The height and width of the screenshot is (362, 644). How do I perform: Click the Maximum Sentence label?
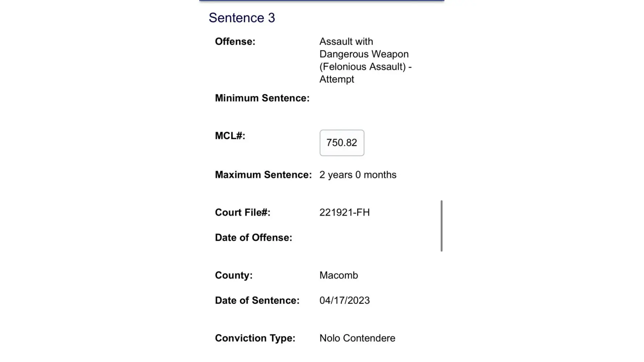[x=263, y=175]
